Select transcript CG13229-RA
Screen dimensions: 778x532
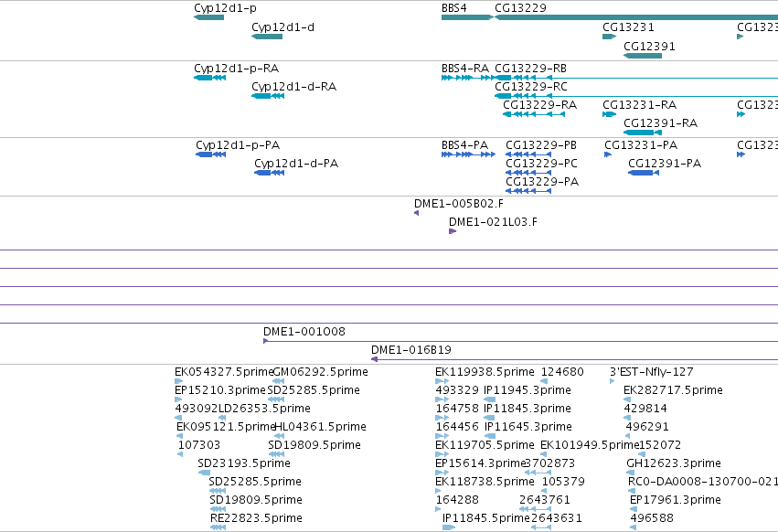click(534, 114)
